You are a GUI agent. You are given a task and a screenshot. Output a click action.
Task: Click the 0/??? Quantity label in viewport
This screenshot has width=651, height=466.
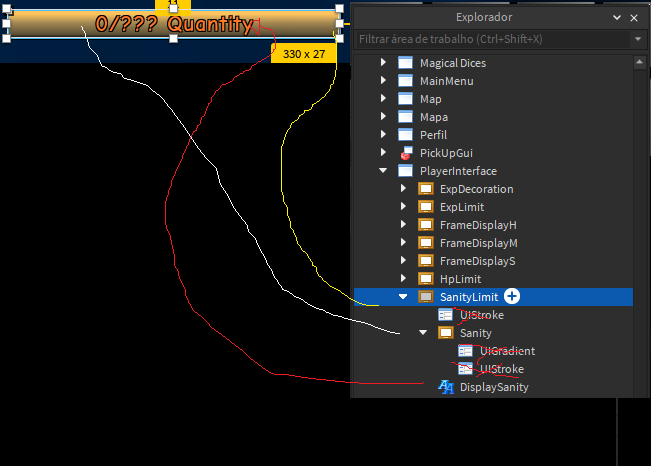[x=174, y=24]
